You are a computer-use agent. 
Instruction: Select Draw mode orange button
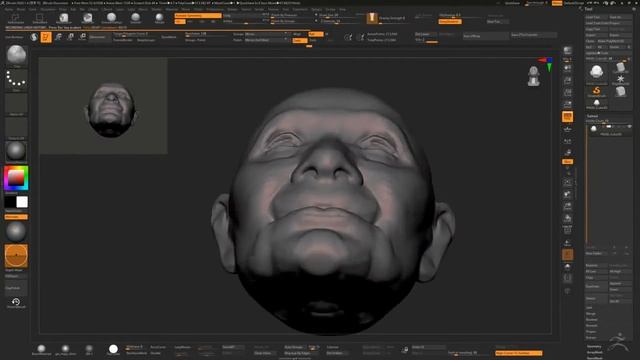coord(46,37)
